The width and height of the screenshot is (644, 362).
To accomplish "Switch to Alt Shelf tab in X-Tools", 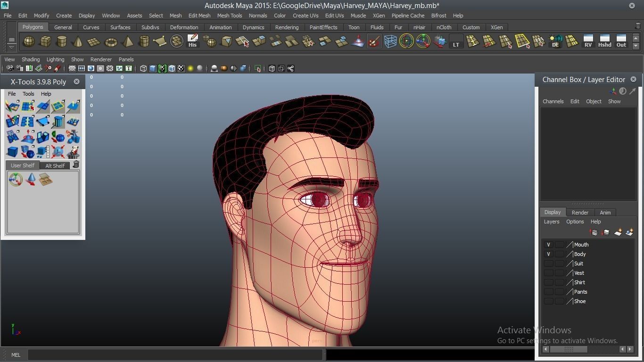I will pos(55,165).
